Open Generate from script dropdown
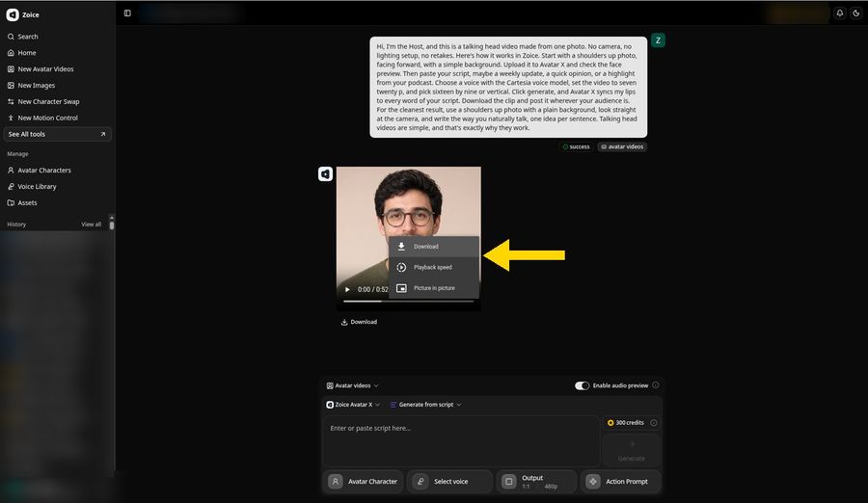 tap(425, 405)
